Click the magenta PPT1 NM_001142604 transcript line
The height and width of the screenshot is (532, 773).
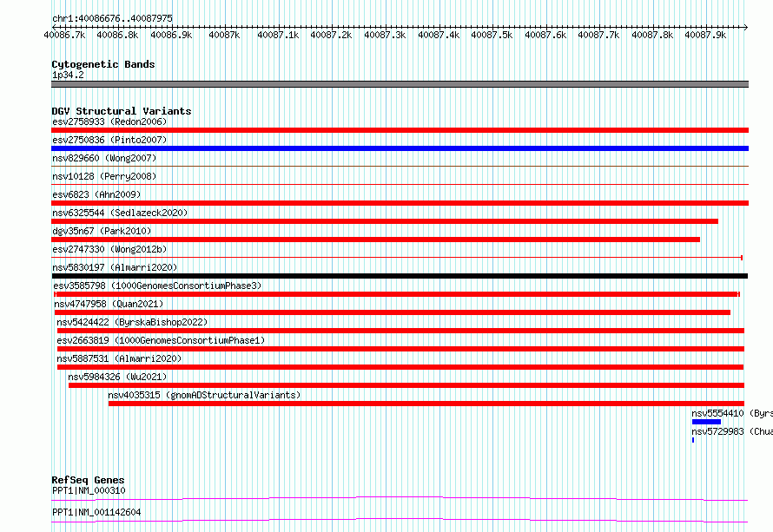click(400, 520)
